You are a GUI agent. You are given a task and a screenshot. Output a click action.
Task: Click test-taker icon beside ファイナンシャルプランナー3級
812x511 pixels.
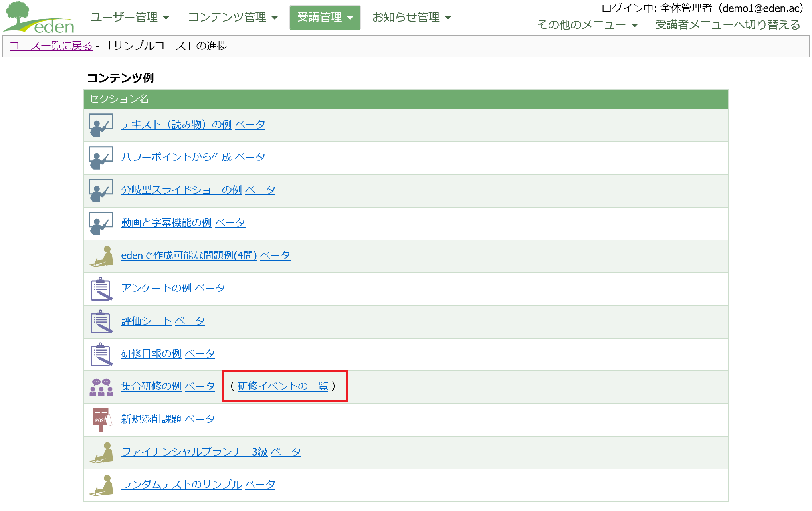tap(101, 453)
